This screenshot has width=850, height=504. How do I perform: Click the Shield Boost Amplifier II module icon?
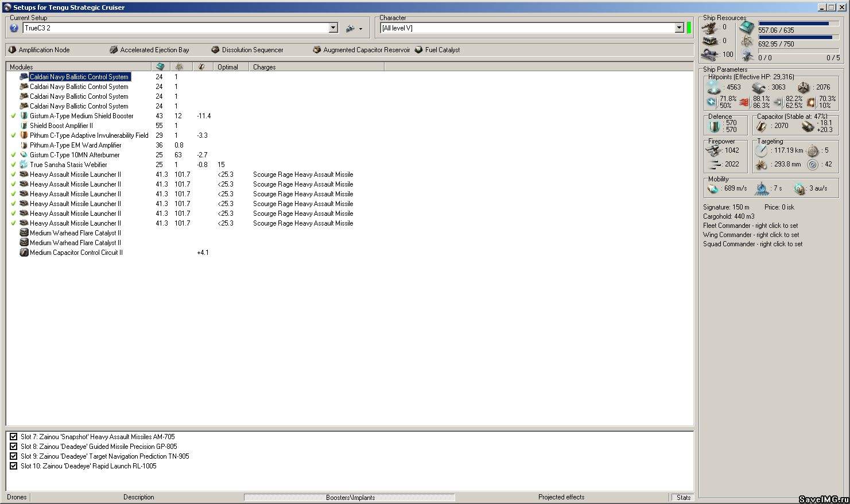coord(24,126)
